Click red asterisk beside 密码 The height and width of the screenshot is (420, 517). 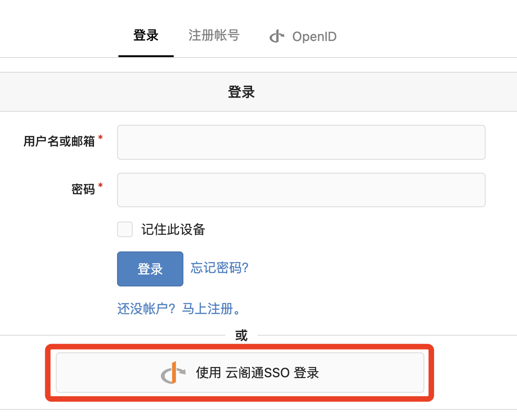tap(100, 187)
